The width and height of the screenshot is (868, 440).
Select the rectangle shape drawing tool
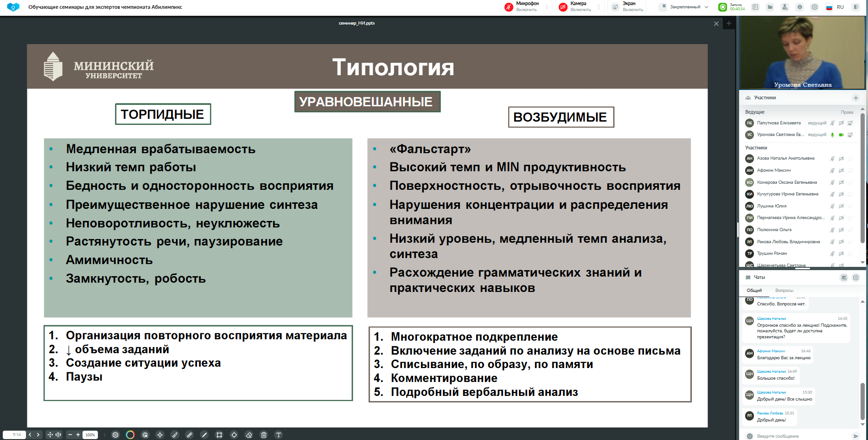[219, 435]
